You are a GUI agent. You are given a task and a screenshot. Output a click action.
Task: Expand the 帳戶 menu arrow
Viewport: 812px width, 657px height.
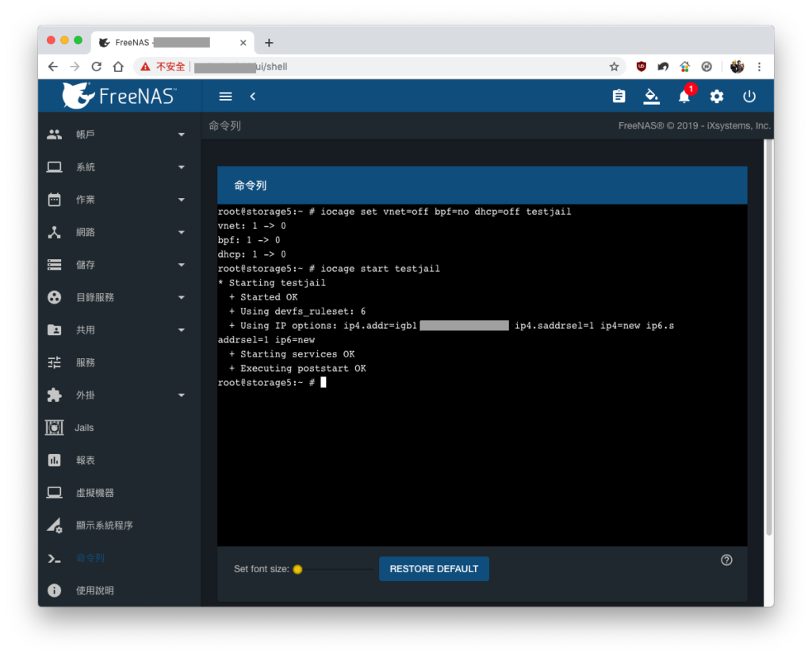point(182,135)
